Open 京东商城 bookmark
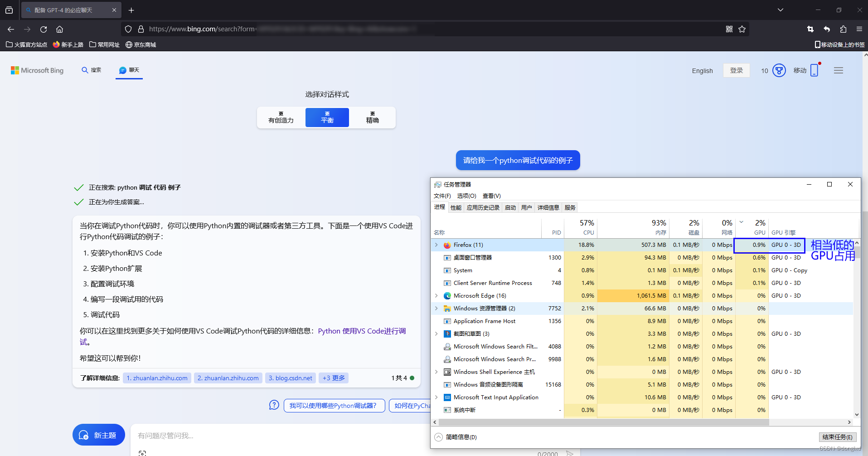This screenshot has height=456, width=868. click(141, 44)
